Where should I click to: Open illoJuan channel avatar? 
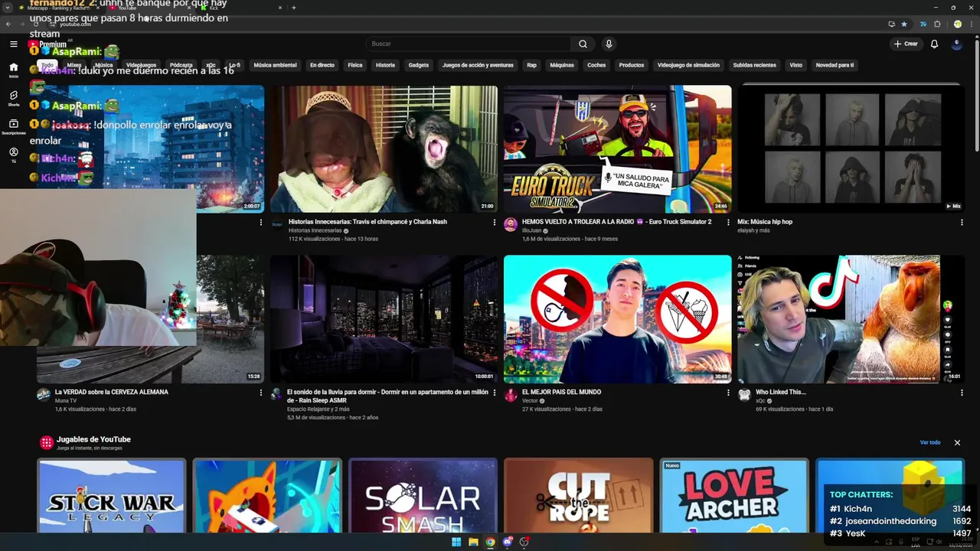tap(511, 224)
